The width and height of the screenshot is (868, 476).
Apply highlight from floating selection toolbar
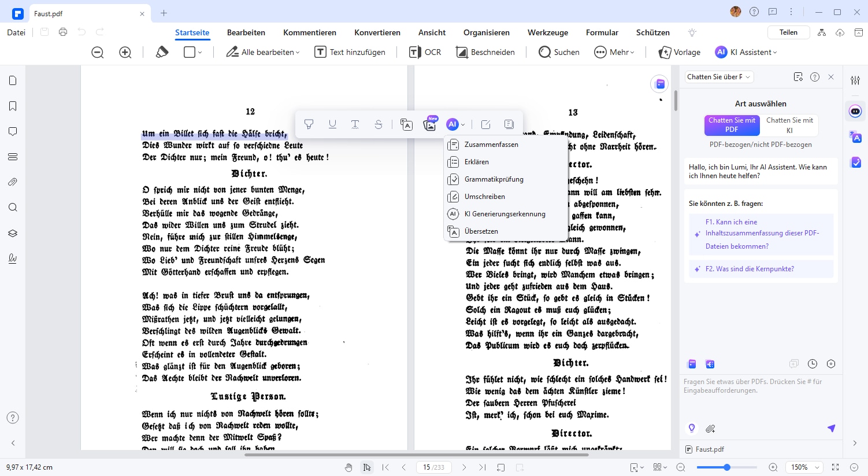[309, 124]
